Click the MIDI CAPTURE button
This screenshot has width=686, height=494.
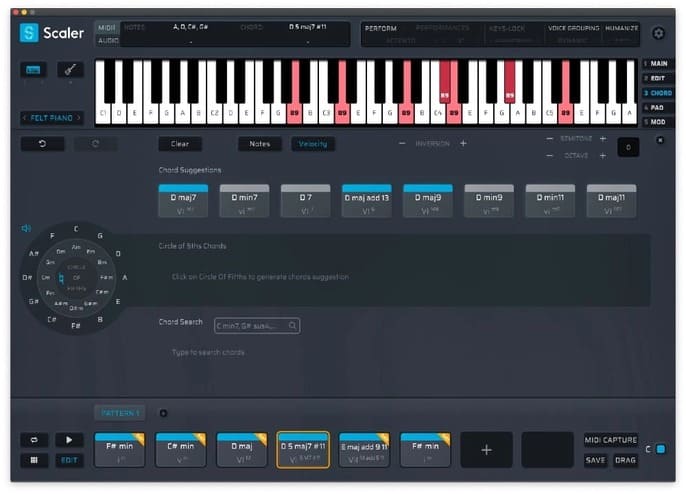[611, 440]
